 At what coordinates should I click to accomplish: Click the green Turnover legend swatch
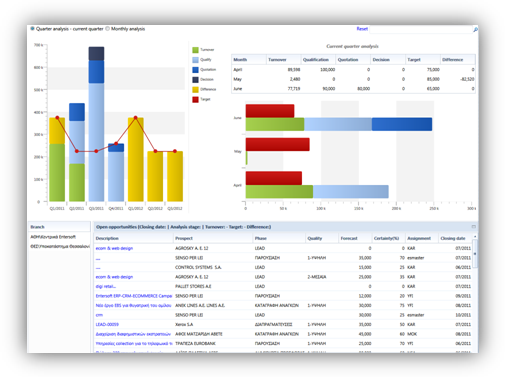(195, 50)
